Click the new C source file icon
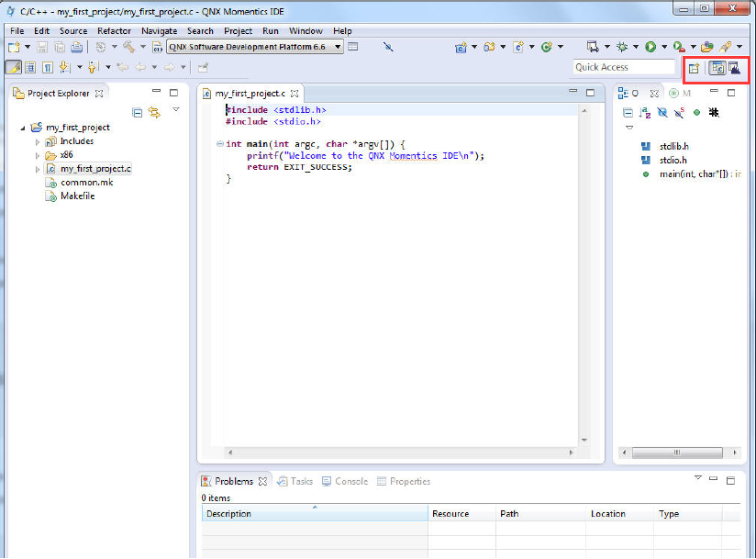756x559 pixels. click(518, 47)
